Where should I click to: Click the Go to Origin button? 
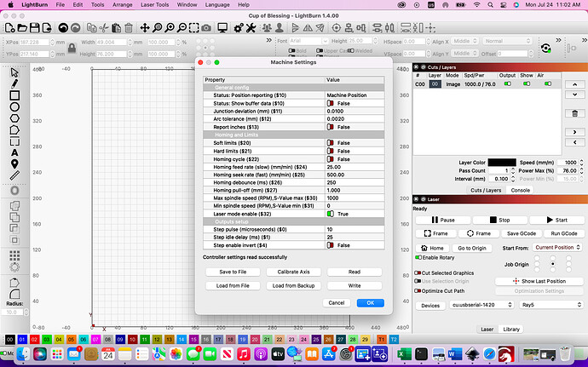[x=472, y=248]
